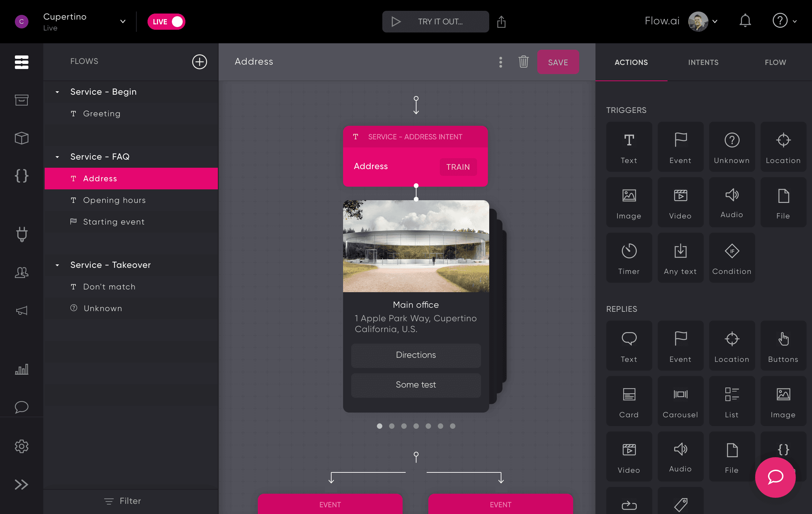Click the share icon next to Try it out
This screenshot has height=514, width=812.
[x=501, y=22]
